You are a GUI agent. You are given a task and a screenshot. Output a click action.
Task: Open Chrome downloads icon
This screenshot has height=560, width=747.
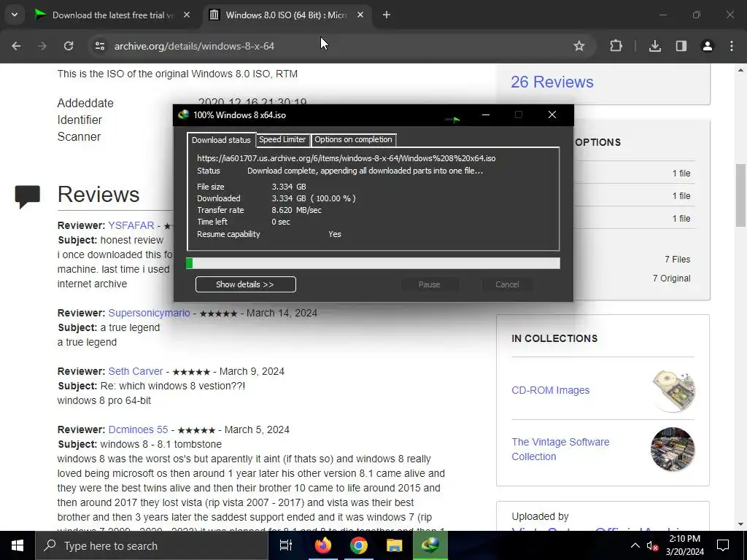pyautogui.click(x=655, y=46)
